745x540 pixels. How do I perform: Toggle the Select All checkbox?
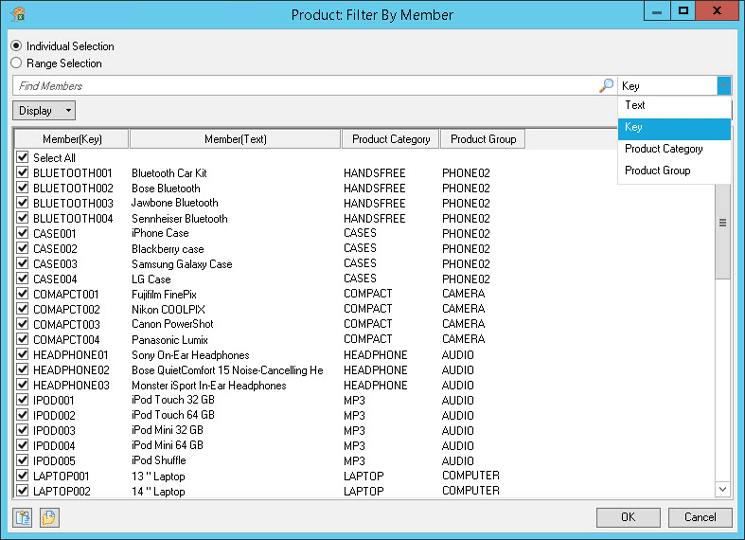tap(22, 157)
